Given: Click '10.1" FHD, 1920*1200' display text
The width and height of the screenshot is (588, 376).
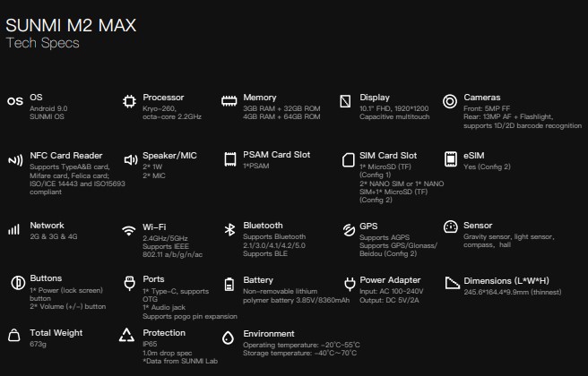Looking at the screenshot, I should point(393,108).
